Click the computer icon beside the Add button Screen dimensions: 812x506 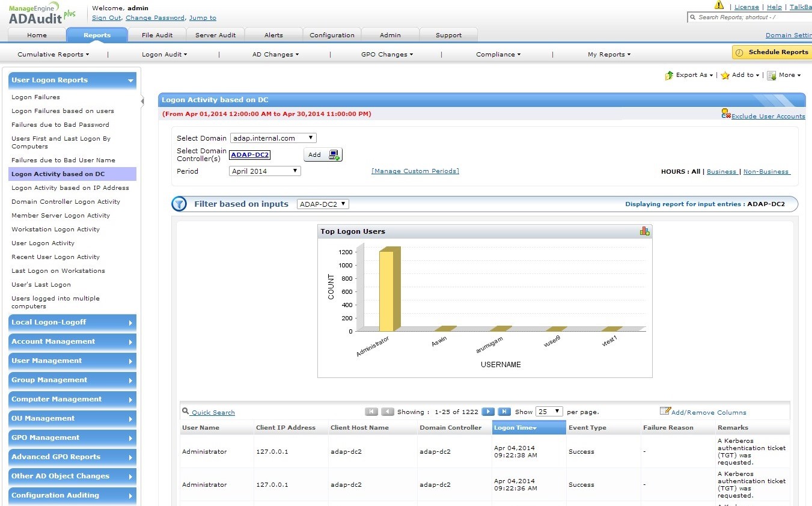334,154
